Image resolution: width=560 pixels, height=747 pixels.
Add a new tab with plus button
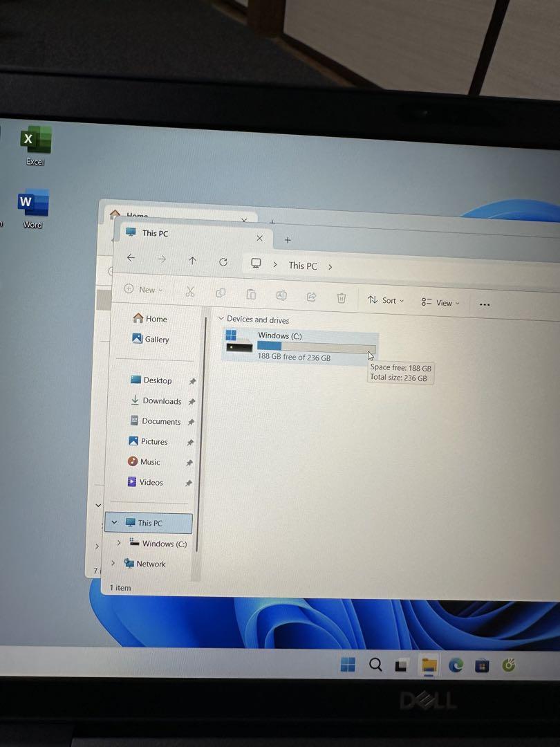288,239
